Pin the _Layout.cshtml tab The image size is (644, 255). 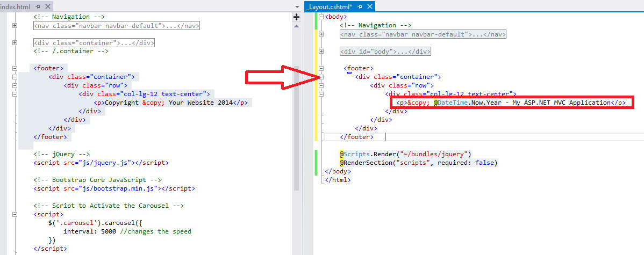point(360,7)
